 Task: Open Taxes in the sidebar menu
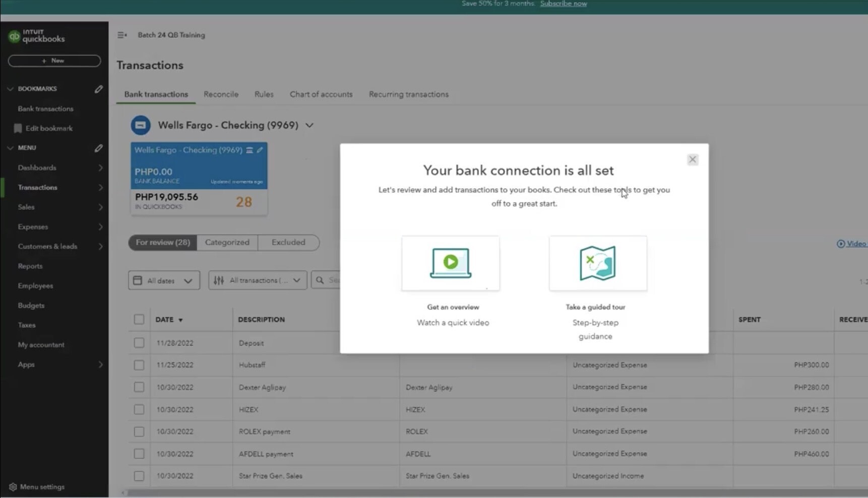pos(27,325)
